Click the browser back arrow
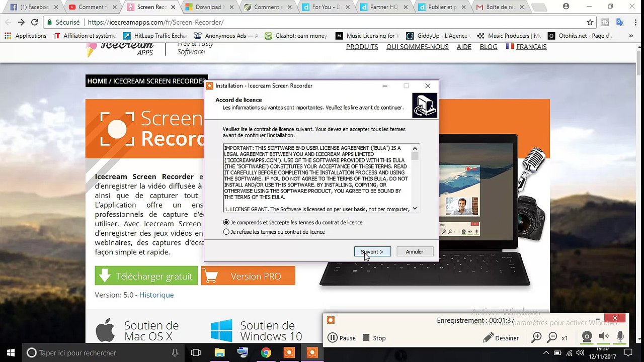 pos(8,22)
